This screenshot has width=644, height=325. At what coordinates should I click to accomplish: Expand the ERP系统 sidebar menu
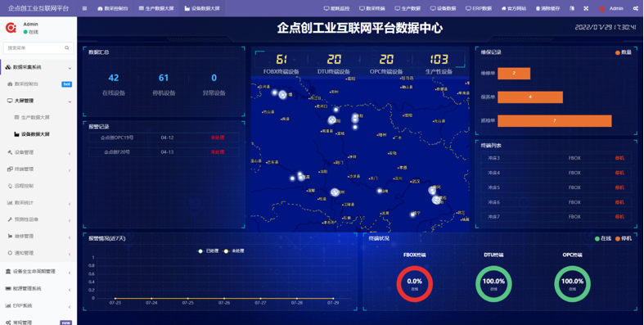(x=38, y=305)
